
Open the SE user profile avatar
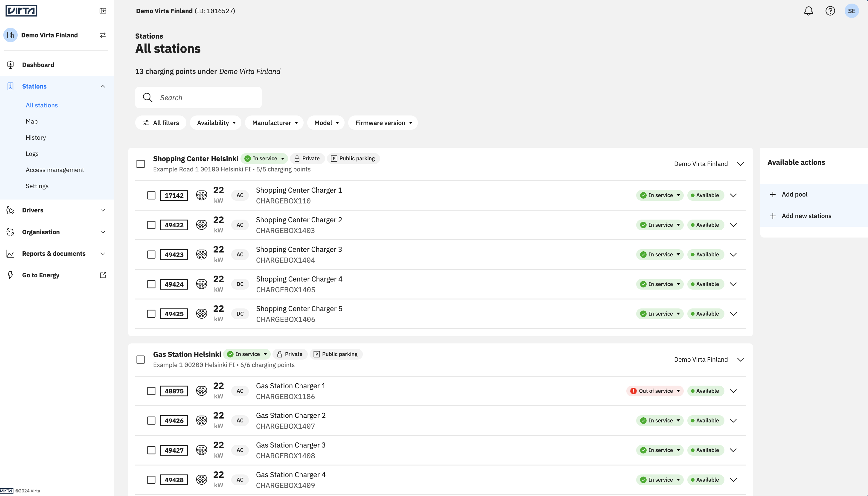[851, 11]
